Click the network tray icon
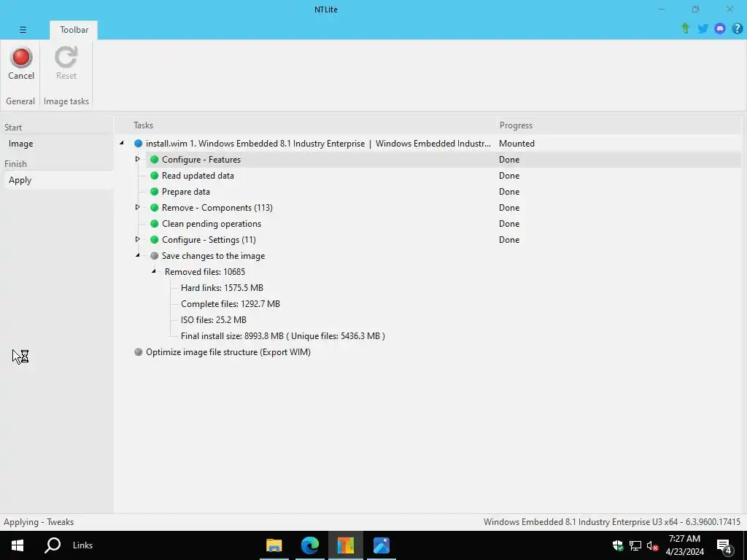 pos(635,545)
